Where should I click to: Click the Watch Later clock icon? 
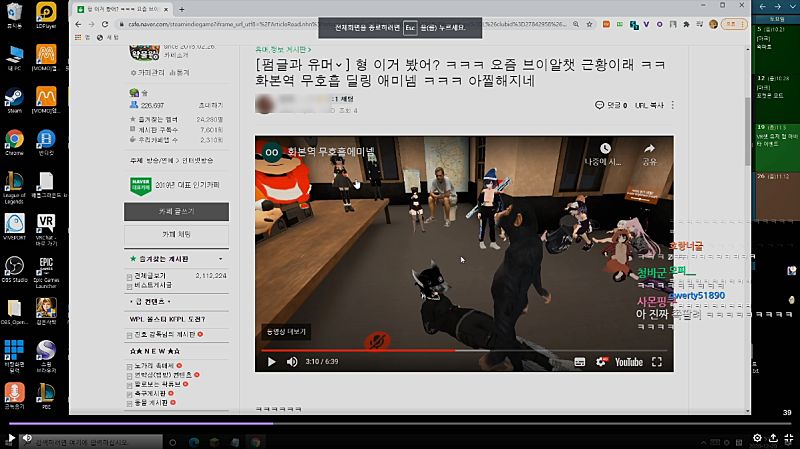[x=605, y=148]
